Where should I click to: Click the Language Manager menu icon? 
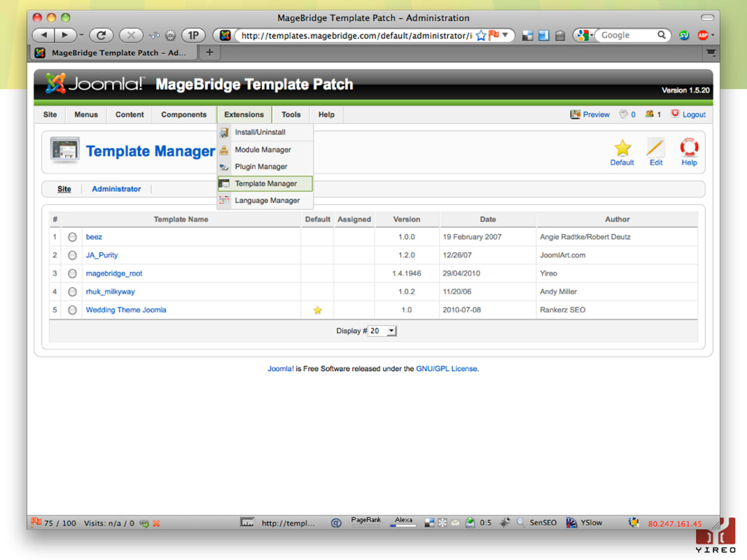point(224,200)
